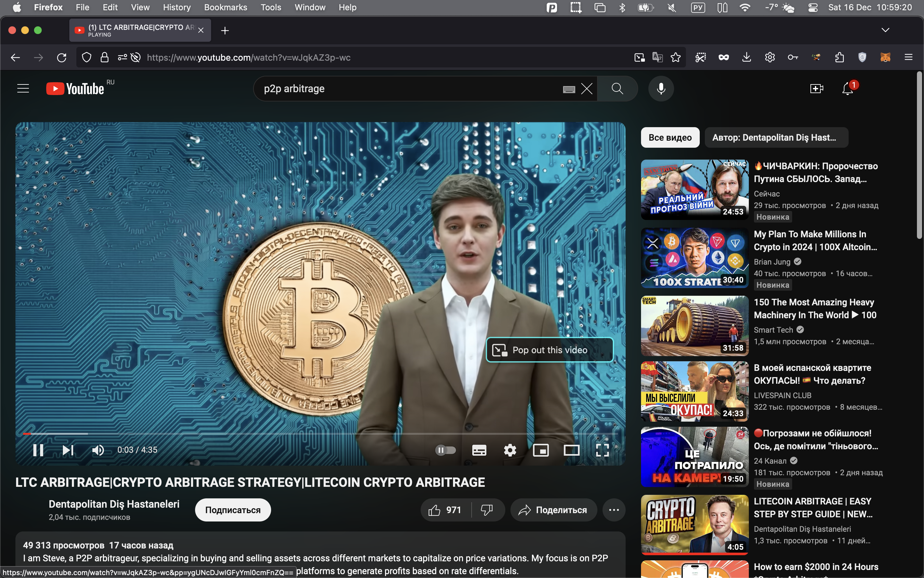Open LITECOIN ARBITRAGE EASY STEP video

(x=813, y=507)
